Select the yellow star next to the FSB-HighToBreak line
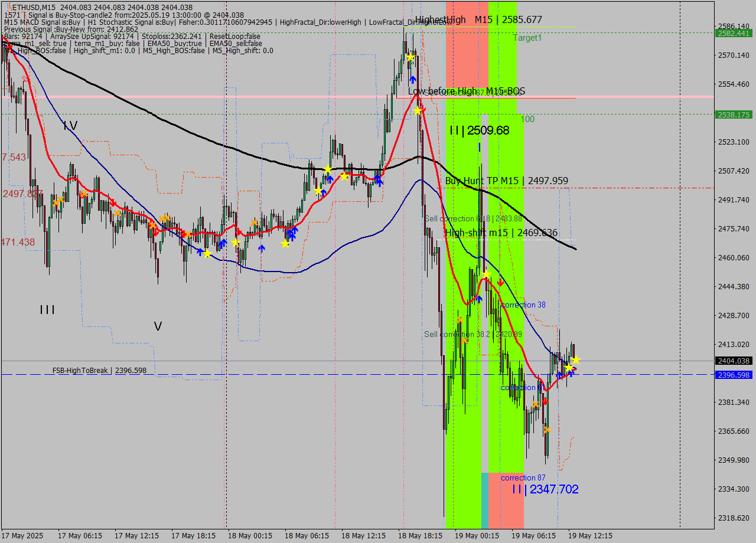This screenshot has width=756, height=543. tap(568, 368)
